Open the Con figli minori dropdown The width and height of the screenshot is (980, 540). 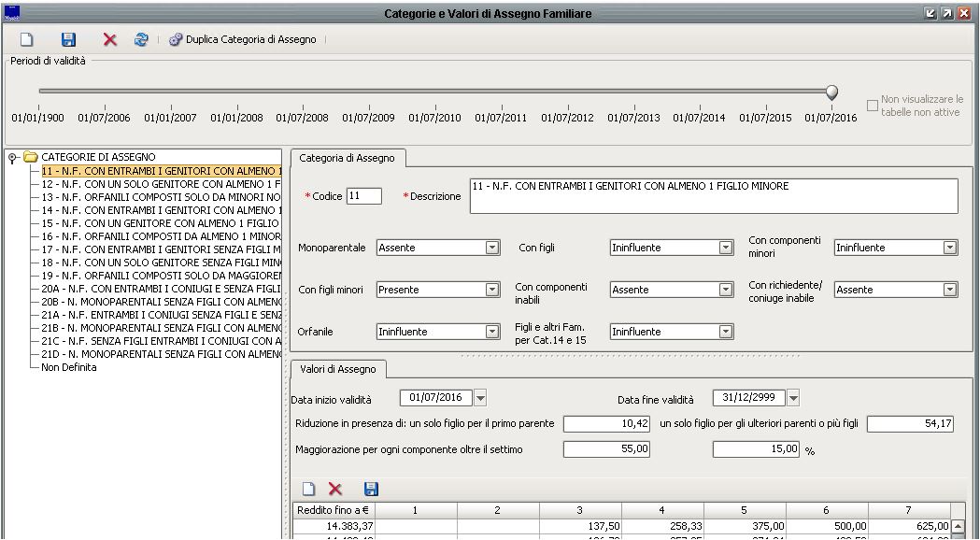click(492, 290)
